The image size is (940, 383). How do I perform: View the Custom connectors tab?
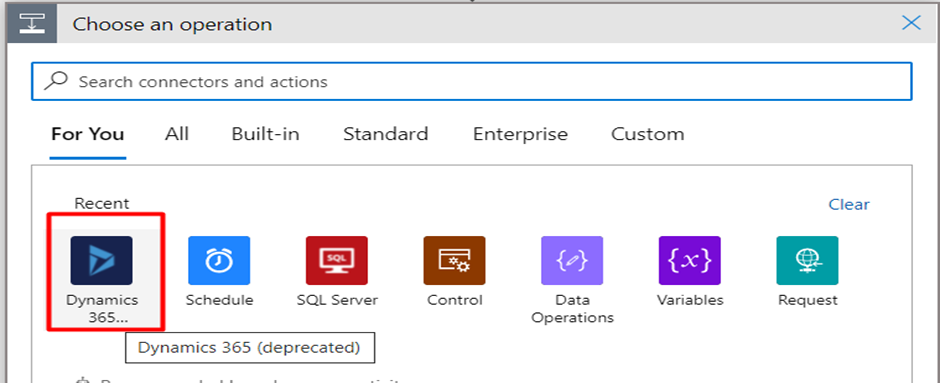click(x=647, y=134)
